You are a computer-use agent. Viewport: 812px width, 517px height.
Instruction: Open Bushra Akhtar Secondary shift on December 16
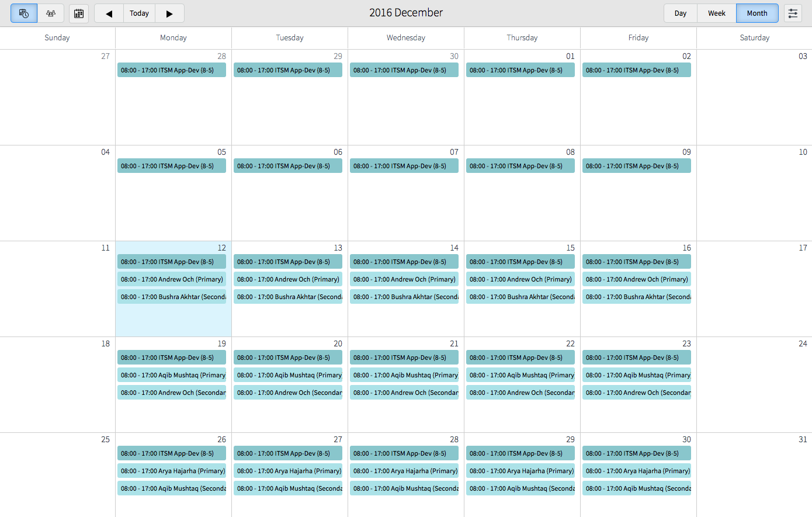636,296
